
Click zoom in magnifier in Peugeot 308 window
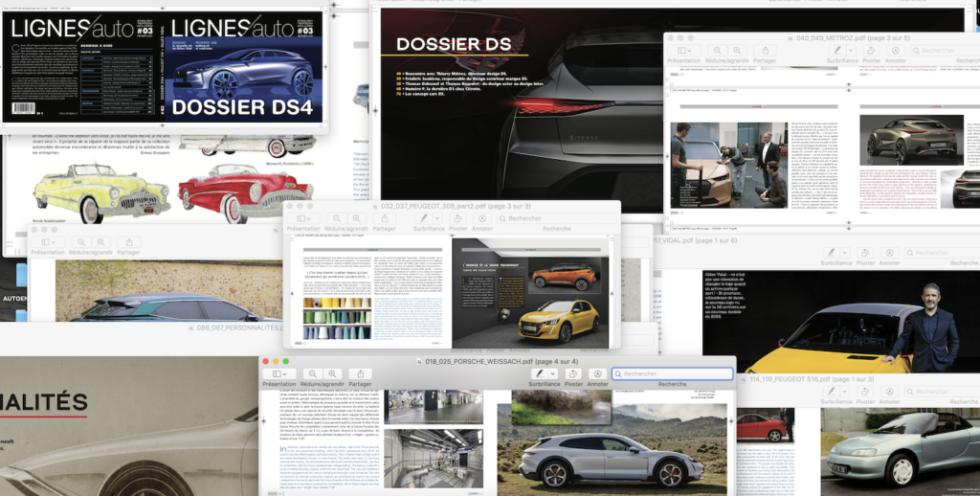click(357, 218)
